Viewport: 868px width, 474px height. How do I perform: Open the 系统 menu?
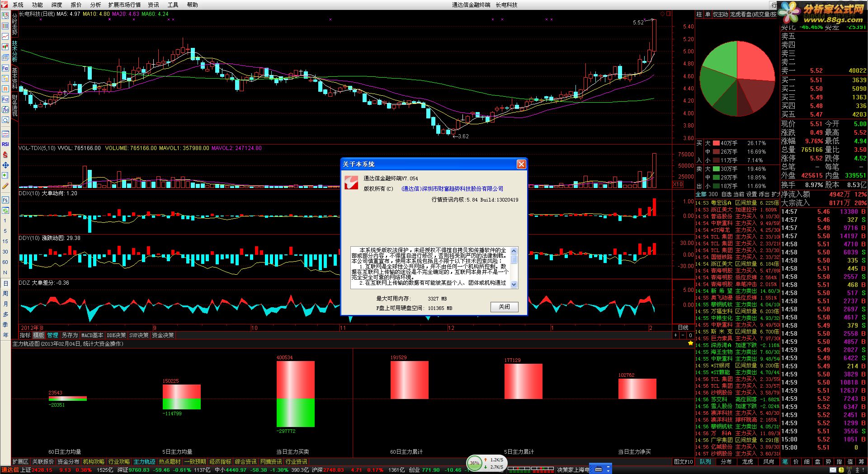click(18, 5)
